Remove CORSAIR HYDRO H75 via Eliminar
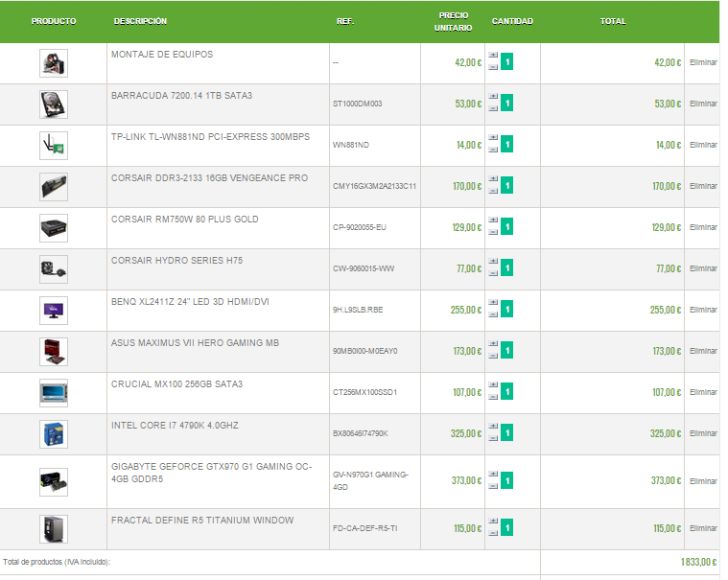The image size is (728, 580). point(703,268)
